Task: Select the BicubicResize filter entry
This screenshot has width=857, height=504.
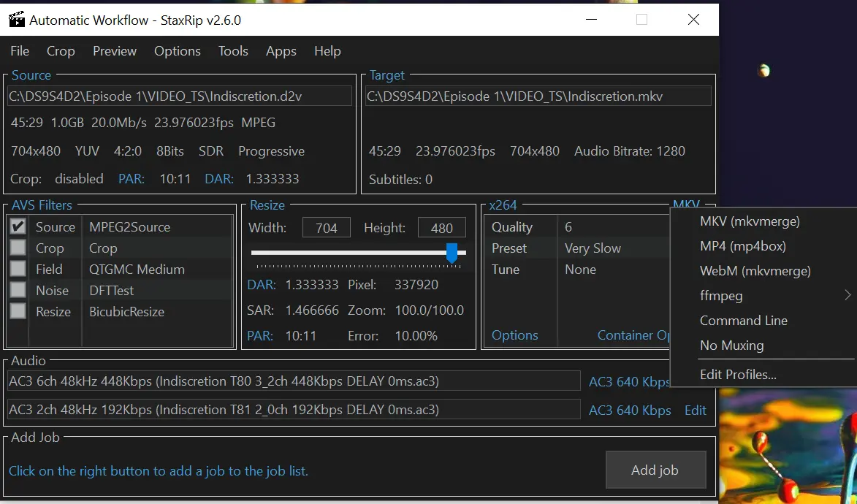Action: click(x=127, y=312)
